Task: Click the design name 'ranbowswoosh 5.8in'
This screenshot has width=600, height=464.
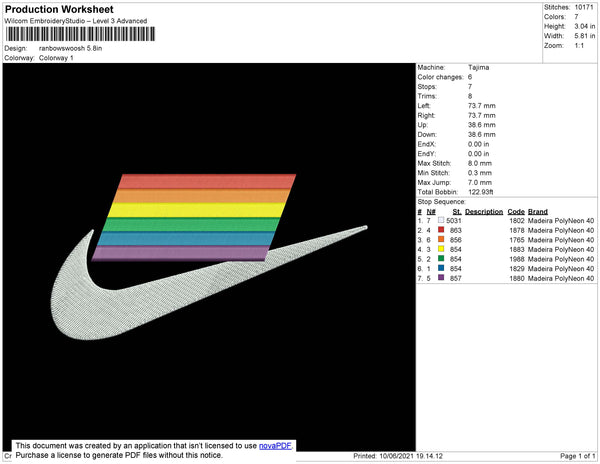Action: pos(70,49)
